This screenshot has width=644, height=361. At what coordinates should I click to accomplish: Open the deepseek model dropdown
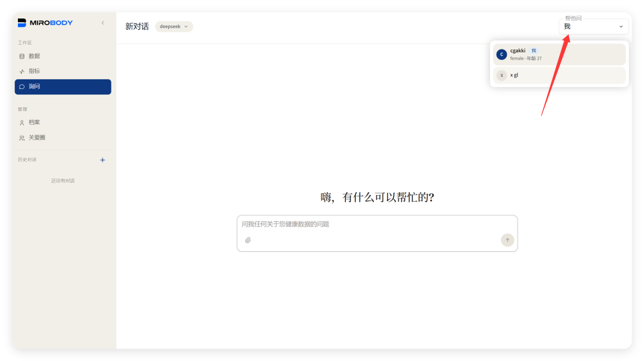[x=174, y=26]
